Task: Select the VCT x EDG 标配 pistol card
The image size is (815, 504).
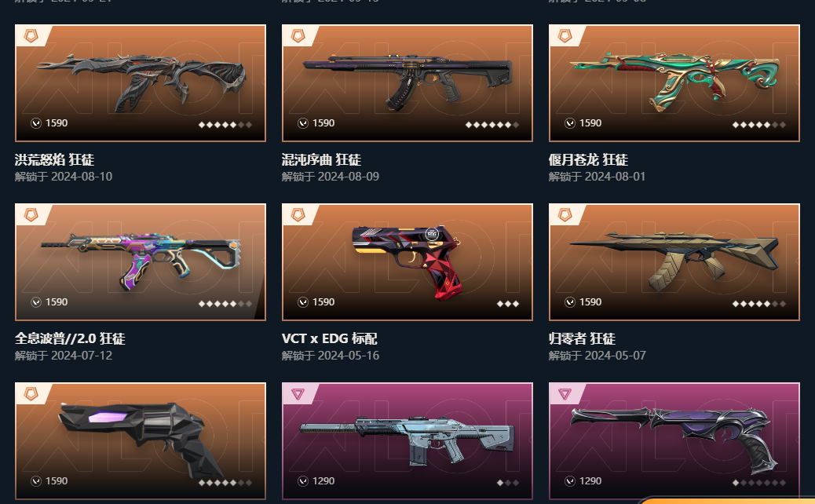Action: [407, 262]
